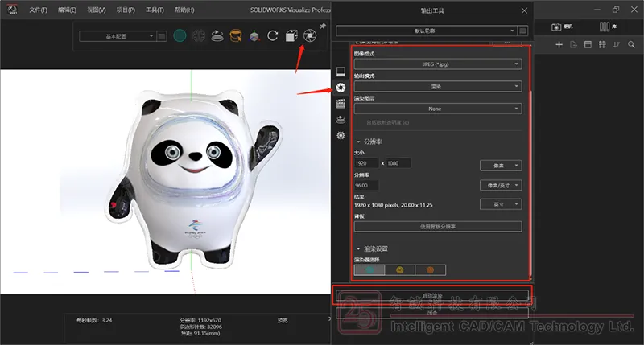Click the SOLIDWORKS Visualize logo at top left
Screen dimensions: 644x345
pos(12,10)
